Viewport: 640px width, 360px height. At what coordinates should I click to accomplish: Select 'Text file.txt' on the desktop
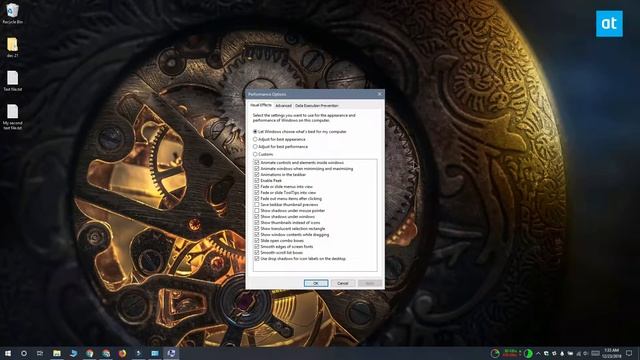[13, 81]
